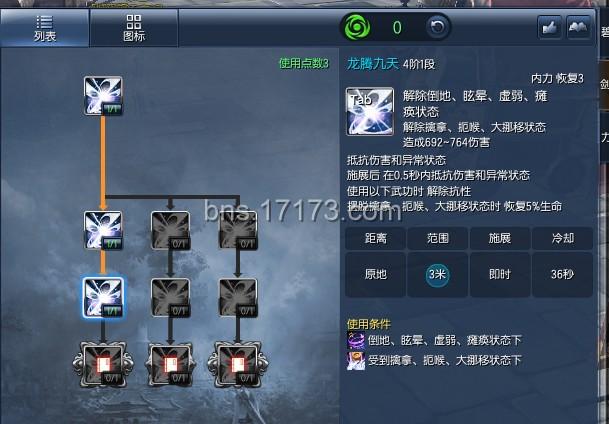Click the purple knockdown status condition icon
This screenshot has height=424, width=609.
pos(356,341)
